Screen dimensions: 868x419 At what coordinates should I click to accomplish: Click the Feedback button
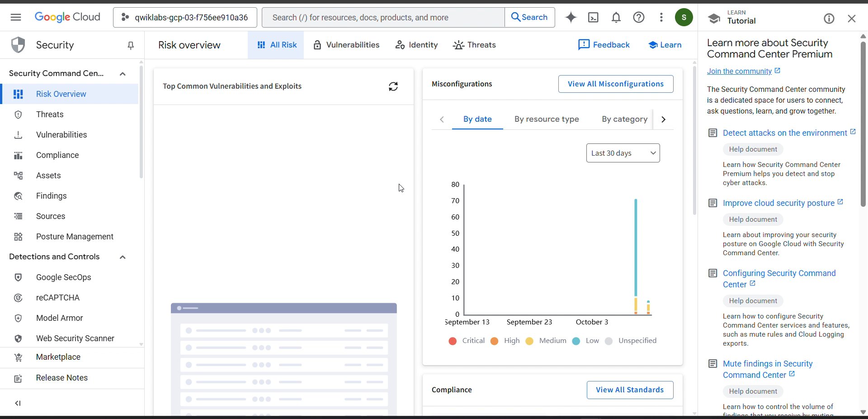[604, 45]
